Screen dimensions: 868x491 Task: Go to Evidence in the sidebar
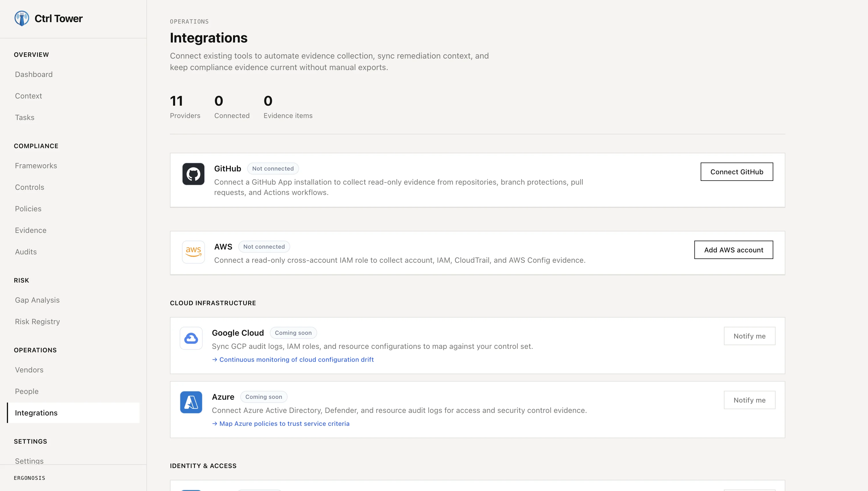coord(31,230)
